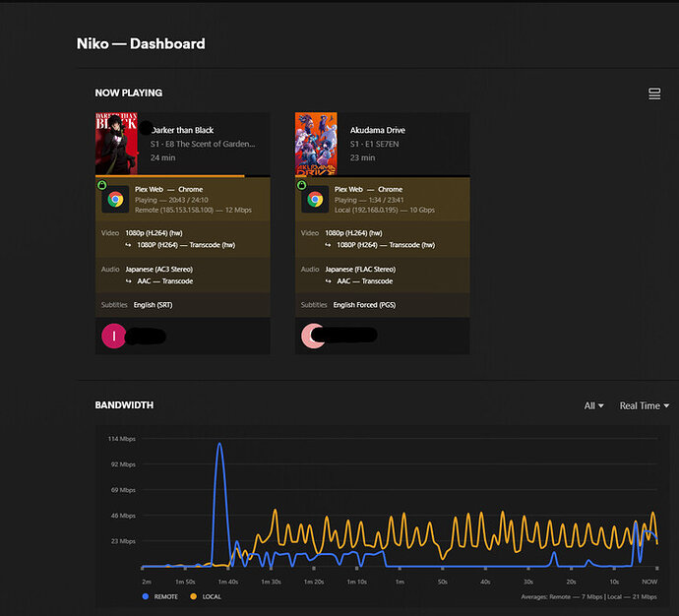This screenshot has width=679, height=616.
Task: Click the 'BANDWIDTH' section heading
Action: pos(124,405)
